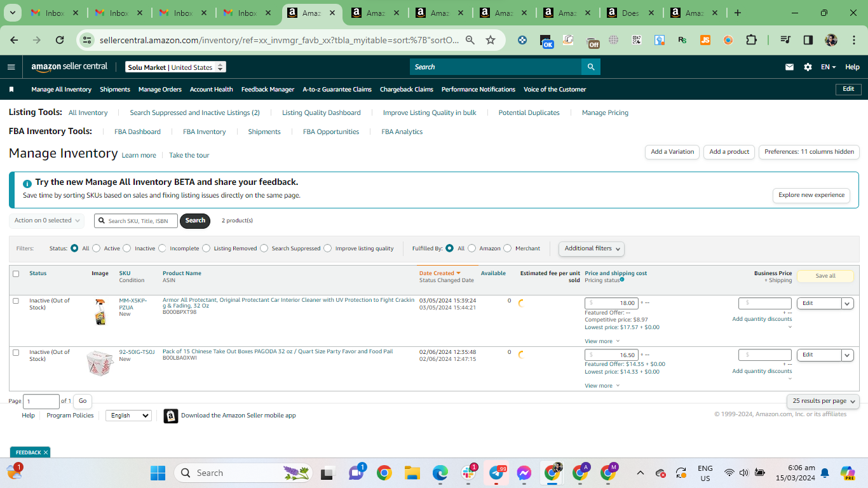Open Account Health page
This screenshot has height=488, width=868.
(x=212, y=90)
